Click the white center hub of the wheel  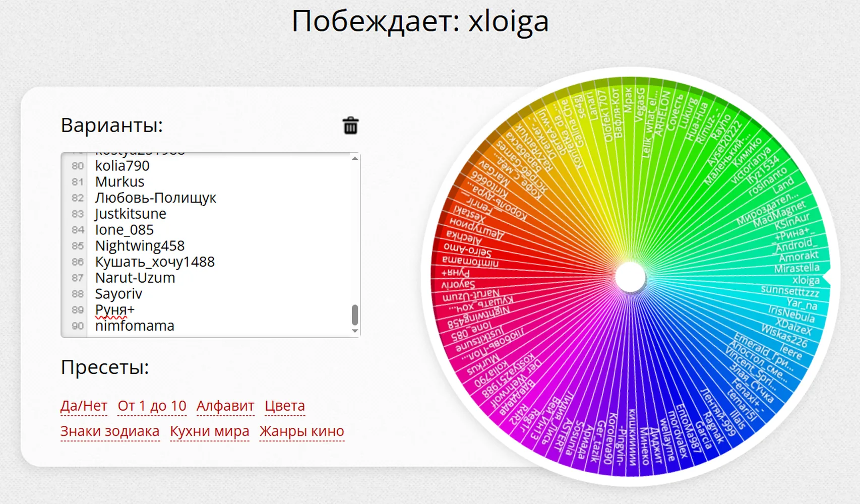pyautogui.click(x=630, y=277)
